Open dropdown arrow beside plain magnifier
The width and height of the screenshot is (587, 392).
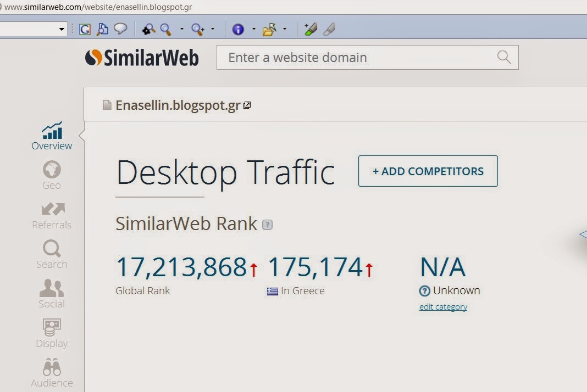(x=182, y=29)
